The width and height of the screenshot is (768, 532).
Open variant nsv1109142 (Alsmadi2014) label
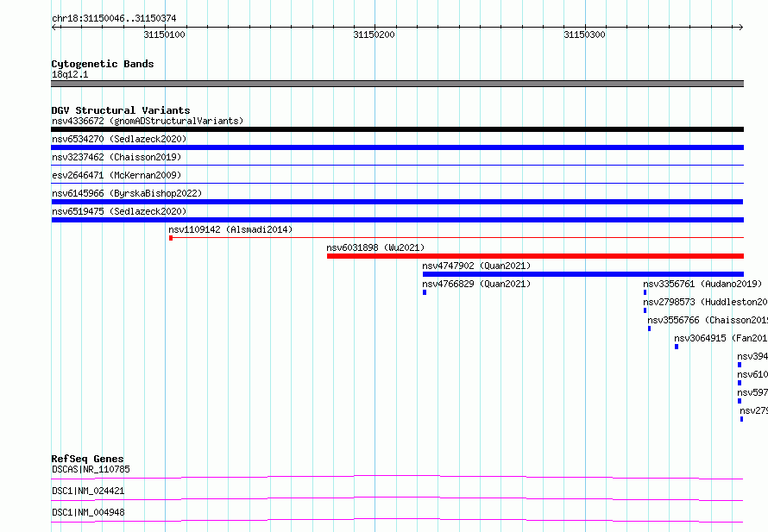(x=230, y=229)
